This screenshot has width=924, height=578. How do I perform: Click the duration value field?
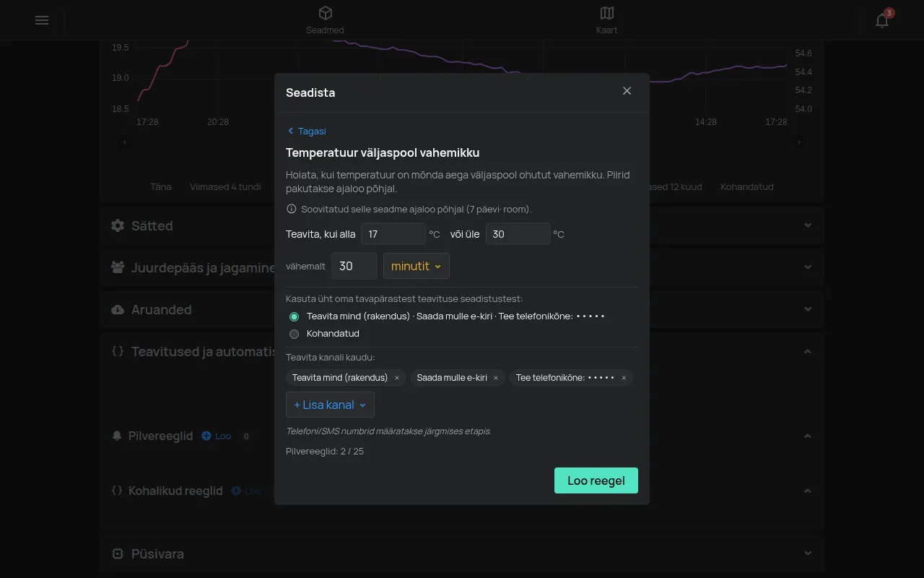[x=354, y=266]
